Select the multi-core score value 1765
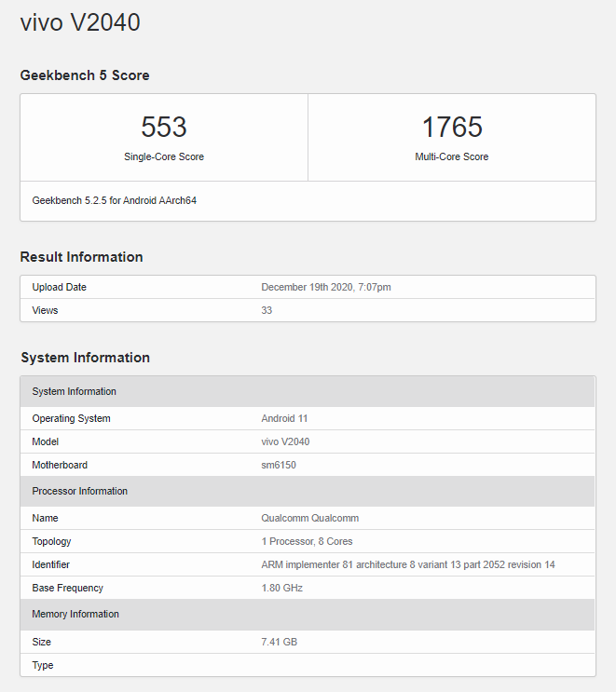 click(452, 127)
